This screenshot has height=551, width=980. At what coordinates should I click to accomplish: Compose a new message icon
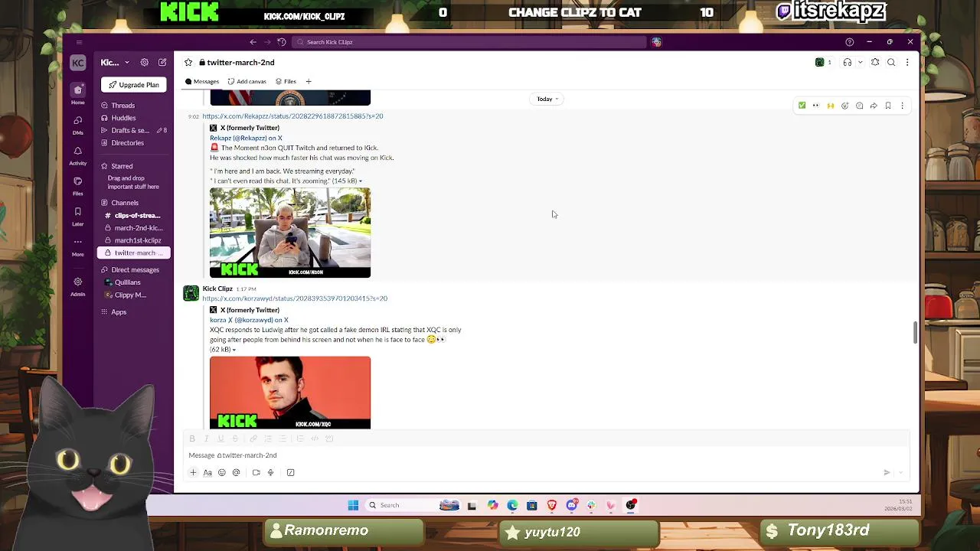tap(162, 63)
